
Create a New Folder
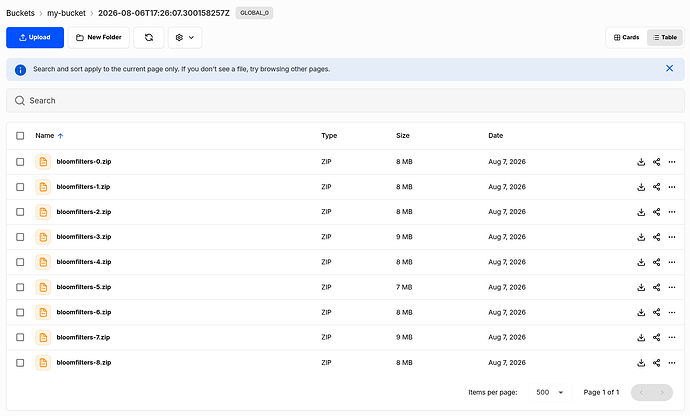pyautogui.click(x=99, y=37)
